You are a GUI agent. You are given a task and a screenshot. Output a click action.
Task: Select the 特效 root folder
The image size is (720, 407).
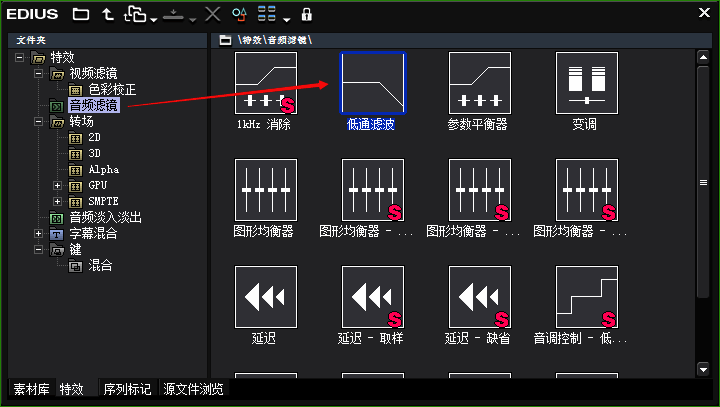62,57
